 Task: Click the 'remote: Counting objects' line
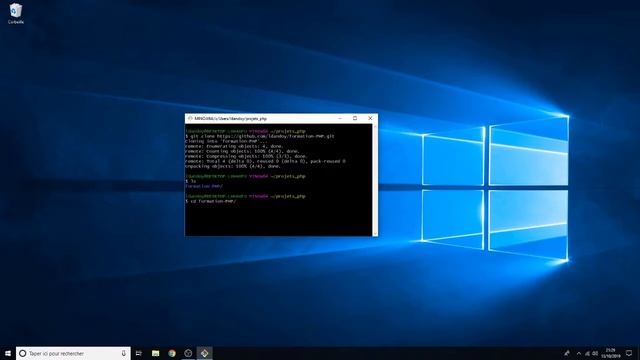242,151
